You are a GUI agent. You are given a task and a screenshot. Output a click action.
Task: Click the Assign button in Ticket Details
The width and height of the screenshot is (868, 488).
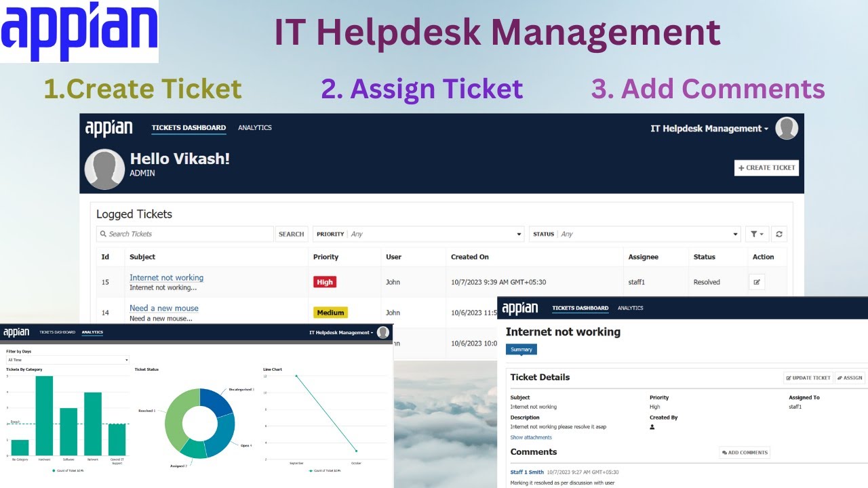850,378
